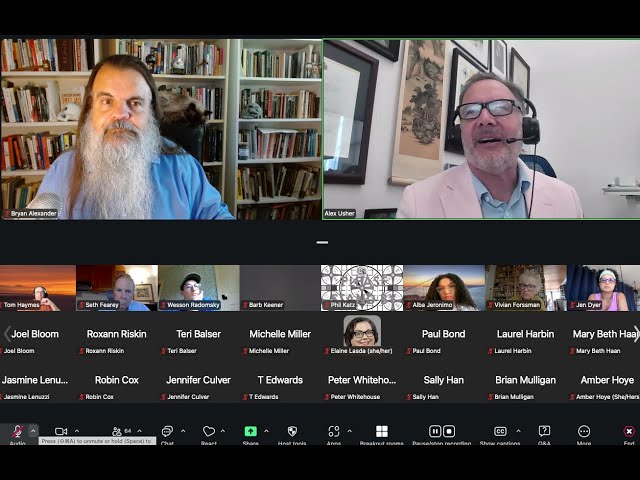
Task: Pause the recording
Action: click(435, 431)
